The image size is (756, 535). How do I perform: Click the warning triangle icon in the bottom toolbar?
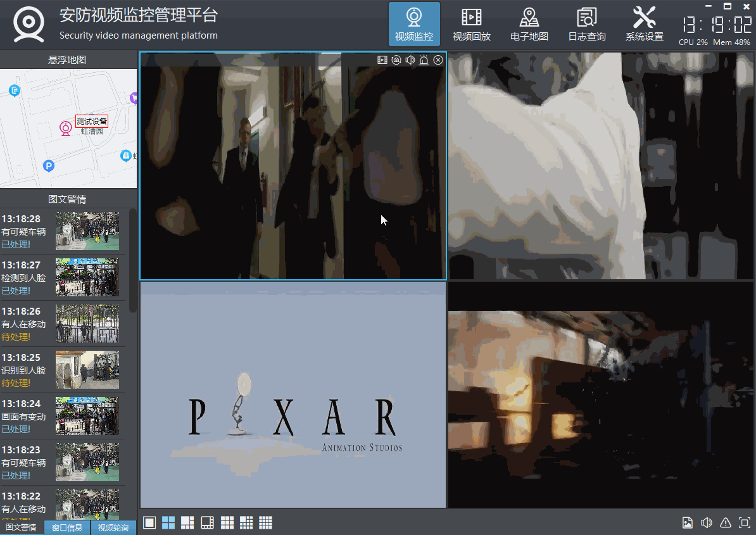click(726, 523)
